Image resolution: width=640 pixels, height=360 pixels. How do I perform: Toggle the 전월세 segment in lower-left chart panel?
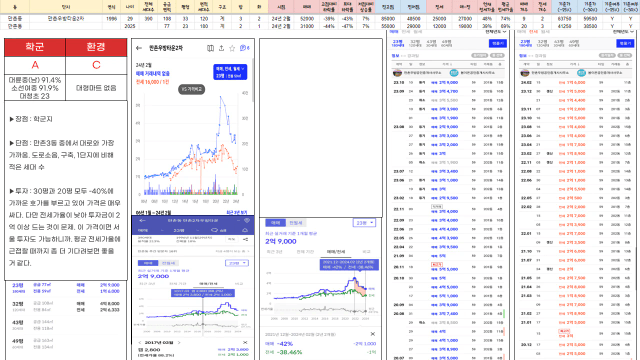click(x=168, y=263)
